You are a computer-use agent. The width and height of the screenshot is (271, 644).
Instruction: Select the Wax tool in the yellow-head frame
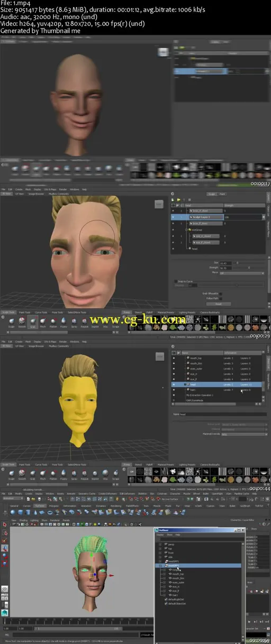tap(105, 474)
